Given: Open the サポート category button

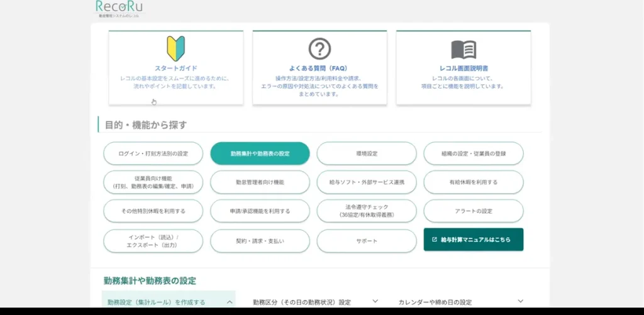Looking at the screenshot, I should tap(366, 241).
